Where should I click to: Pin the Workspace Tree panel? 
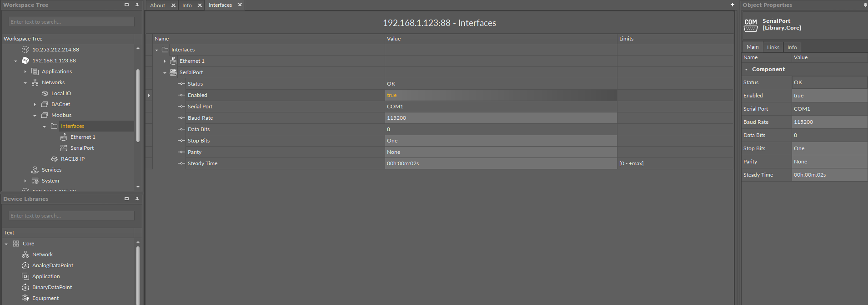point(137,5)
